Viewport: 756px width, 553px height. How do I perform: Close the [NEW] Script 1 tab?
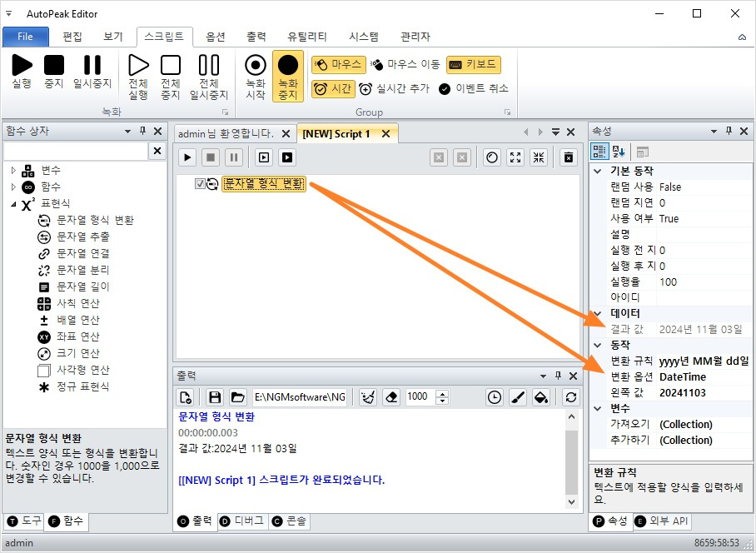[x=385, y=134]
